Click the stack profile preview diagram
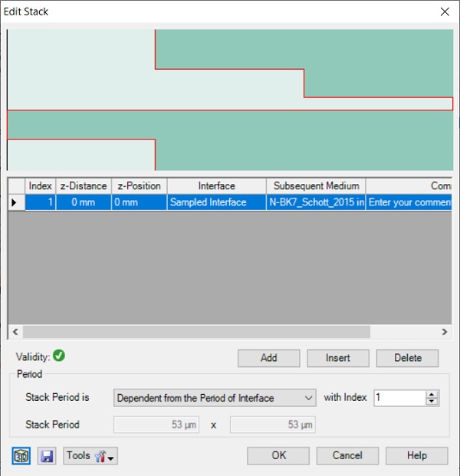This screenshot has height=476, width=460. click(230, 100)
